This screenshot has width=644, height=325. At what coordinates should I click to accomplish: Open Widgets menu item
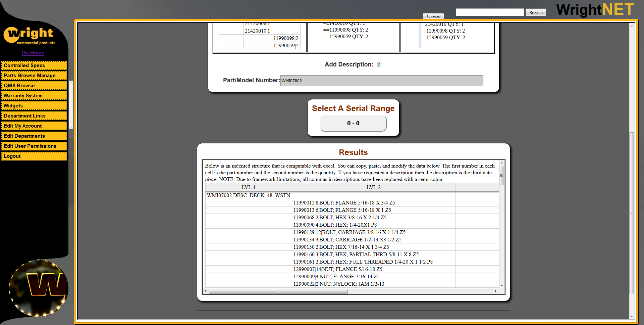pyautogui.click(x=34, y=106)
